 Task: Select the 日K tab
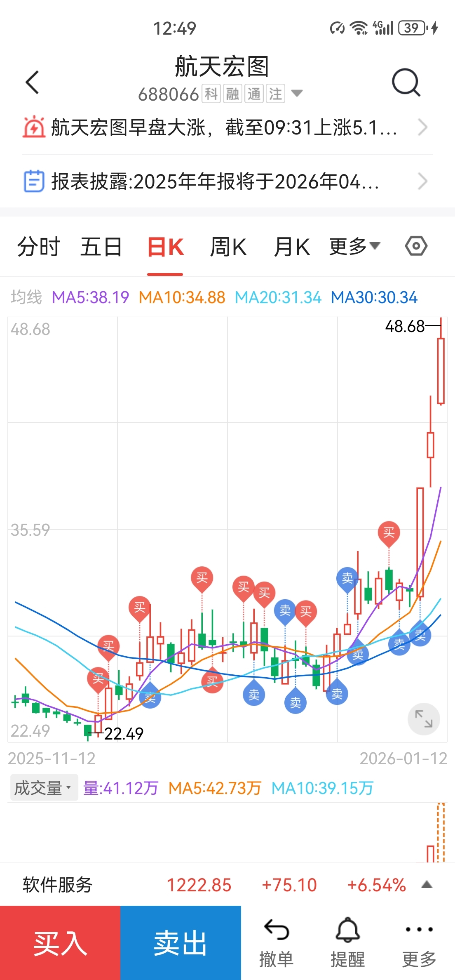[165, 247]
